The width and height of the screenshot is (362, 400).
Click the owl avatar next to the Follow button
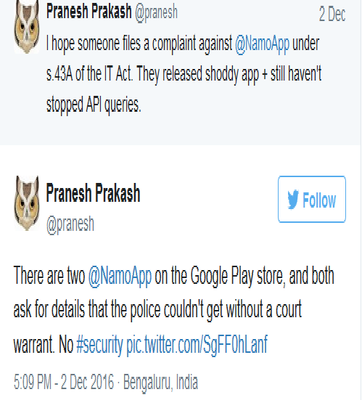coord(27,203)
